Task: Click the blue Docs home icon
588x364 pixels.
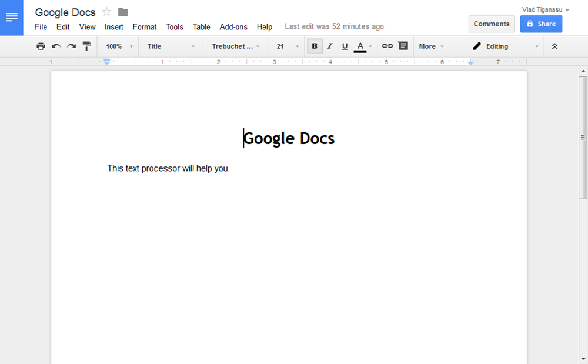Action: coord(12,18)
